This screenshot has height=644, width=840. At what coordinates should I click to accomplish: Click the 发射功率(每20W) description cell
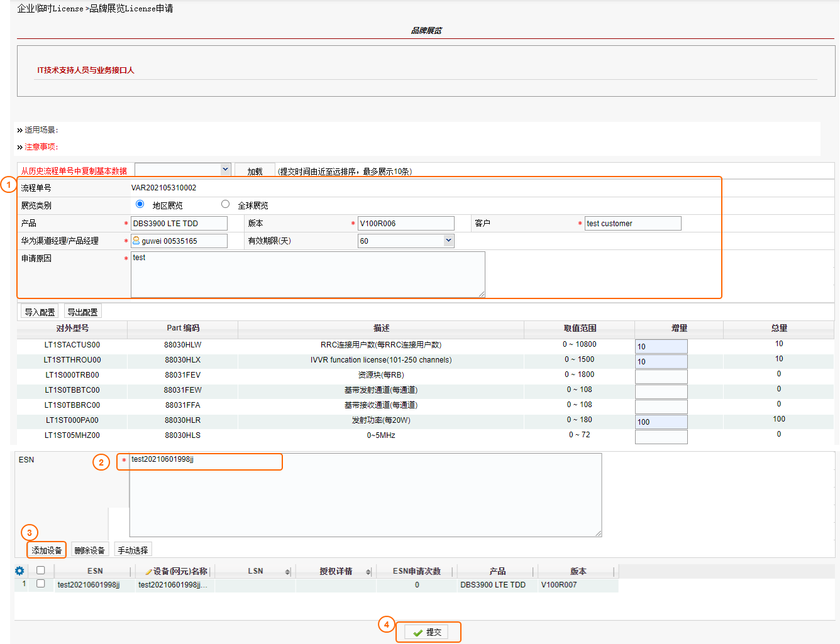tap(381, 420)
